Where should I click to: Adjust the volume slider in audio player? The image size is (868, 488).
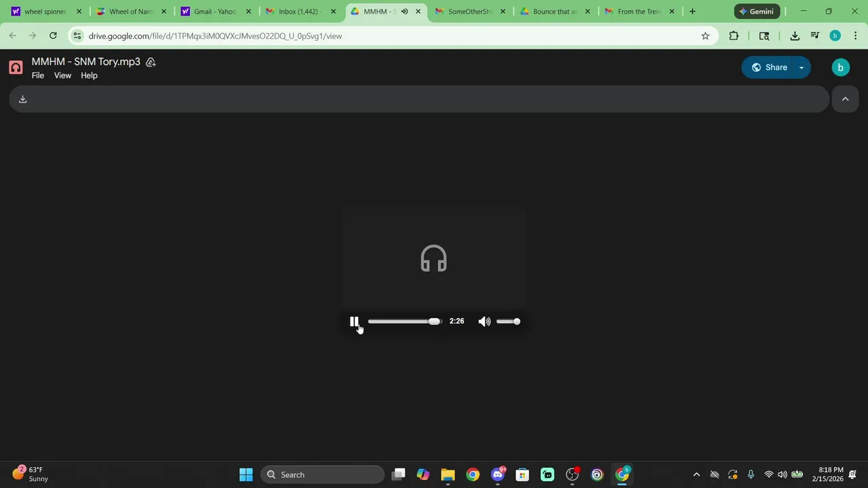[x=508, y=321]
